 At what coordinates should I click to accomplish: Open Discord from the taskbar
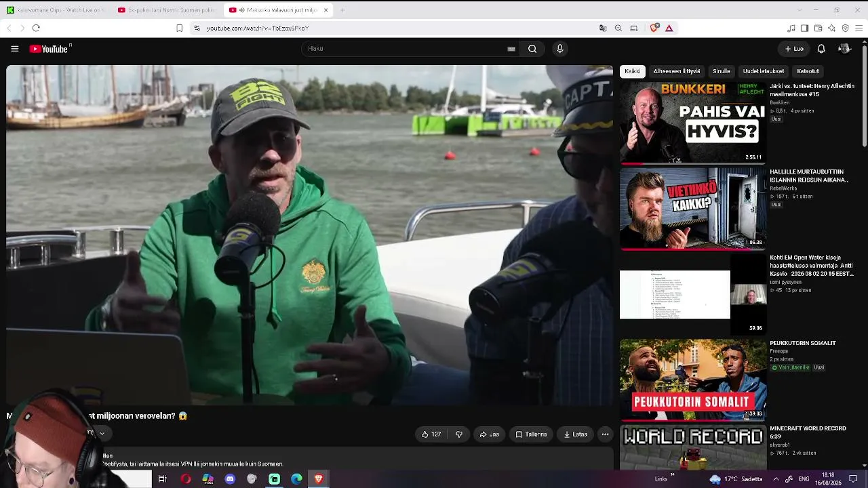230,479
